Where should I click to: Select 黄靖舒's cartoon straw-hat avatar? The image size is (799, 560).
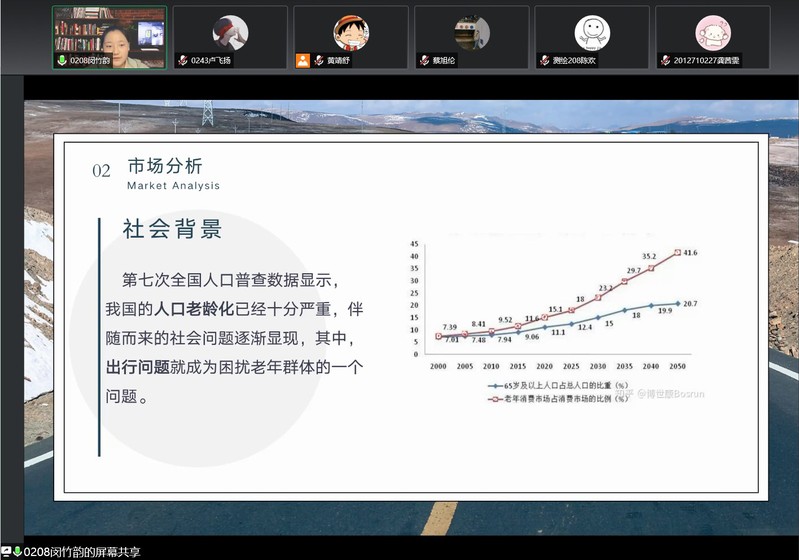351,32
